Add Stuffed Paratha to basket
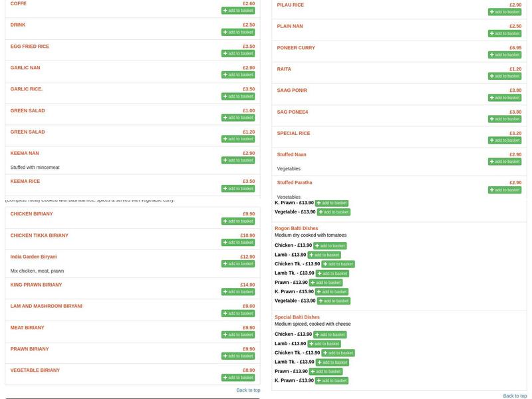 (x=505, y=190)
